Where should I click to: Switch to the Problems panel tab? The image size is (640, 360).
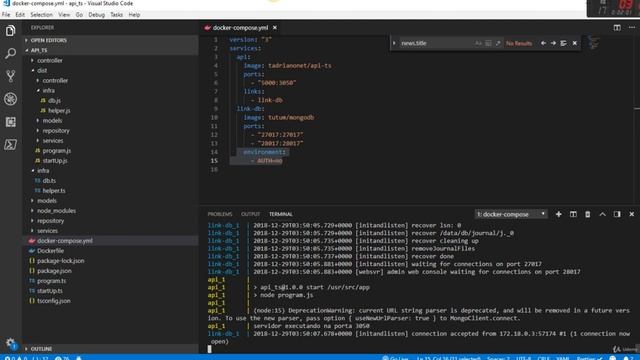coord(220,214)
